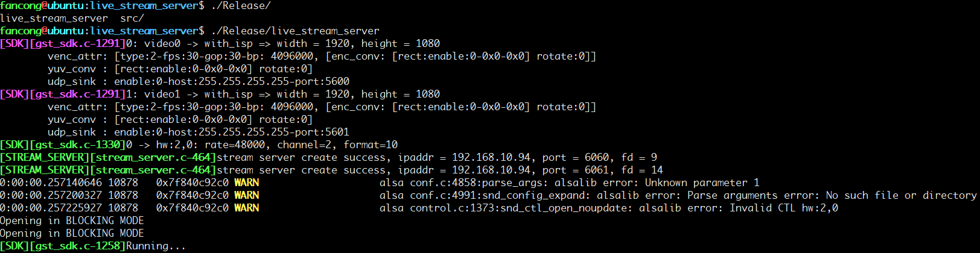Click the src/ directory name in listing
The height and width of the screenshot is (253, 980).
click(132, 19)
